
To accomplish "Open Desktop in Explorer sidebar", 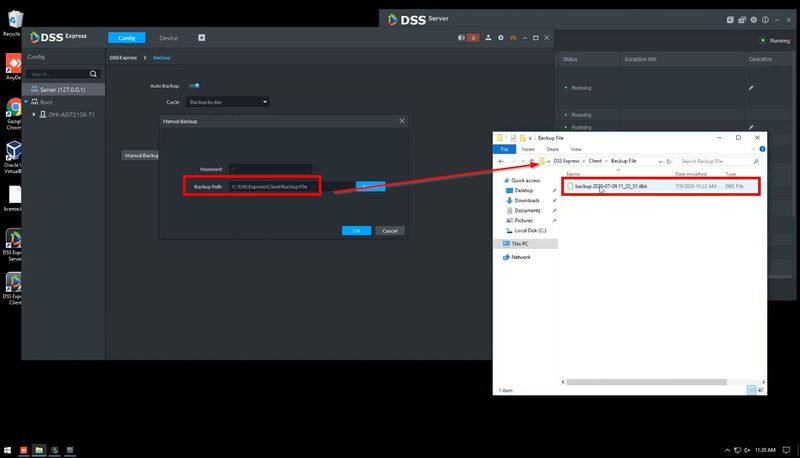I will pyautogui.click(x=523, y=190).
